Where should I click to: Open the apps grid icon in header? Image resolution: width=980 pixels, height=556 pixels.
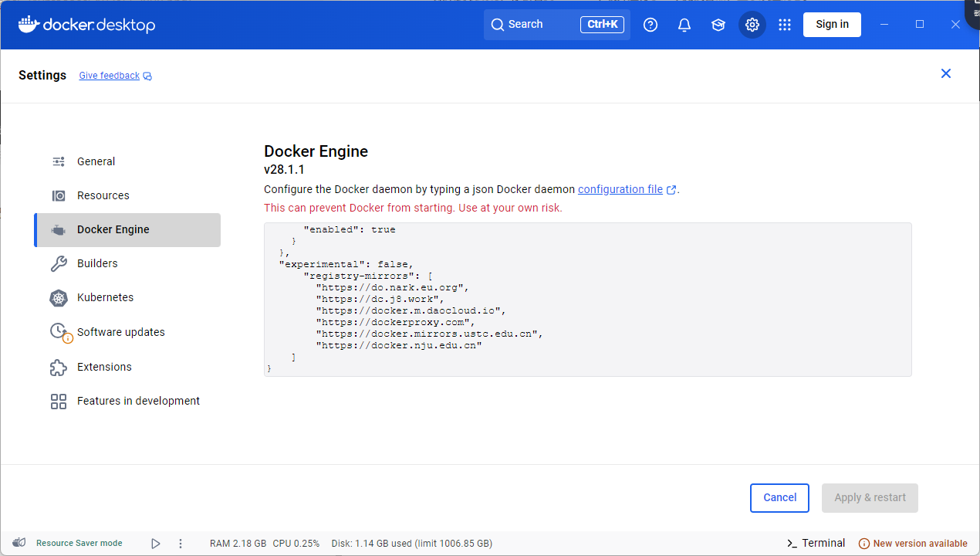[785, 25]
